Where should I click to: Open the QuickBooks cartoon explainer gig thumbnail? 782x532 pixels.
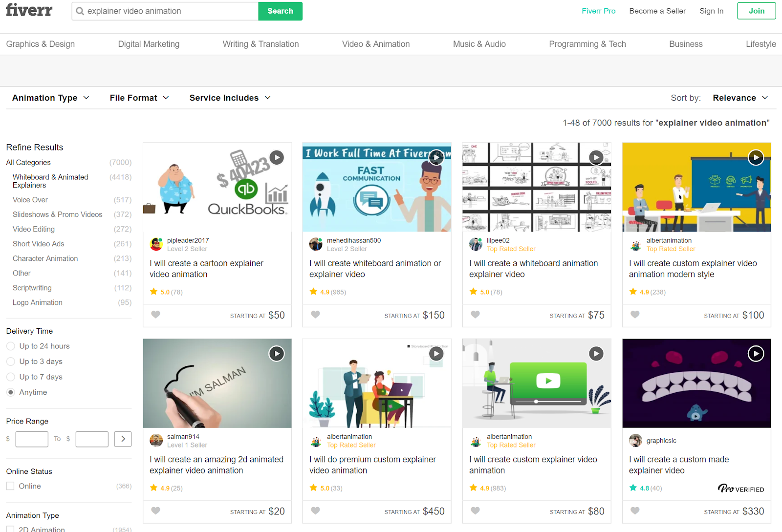217,187
